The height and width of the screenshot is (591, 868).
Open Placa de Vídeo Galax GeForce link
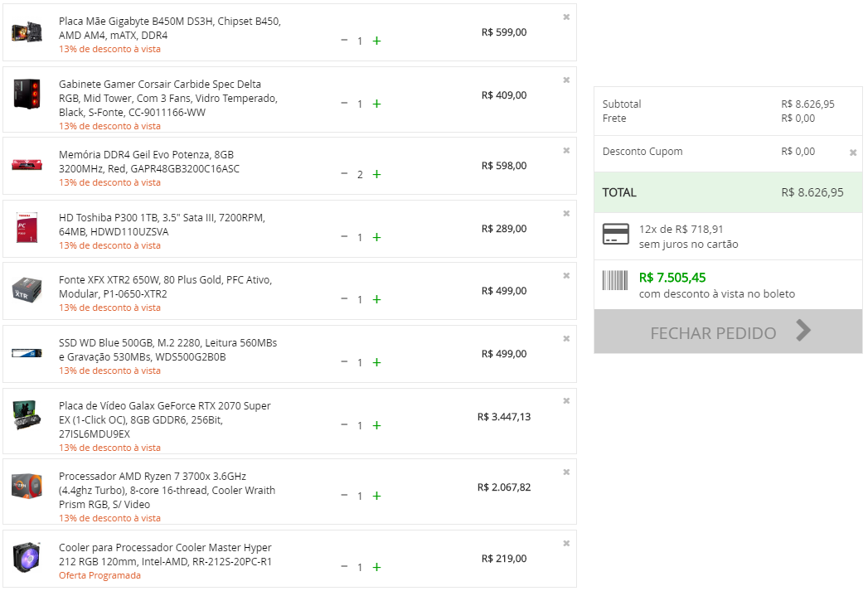click(x=165, y=419)
